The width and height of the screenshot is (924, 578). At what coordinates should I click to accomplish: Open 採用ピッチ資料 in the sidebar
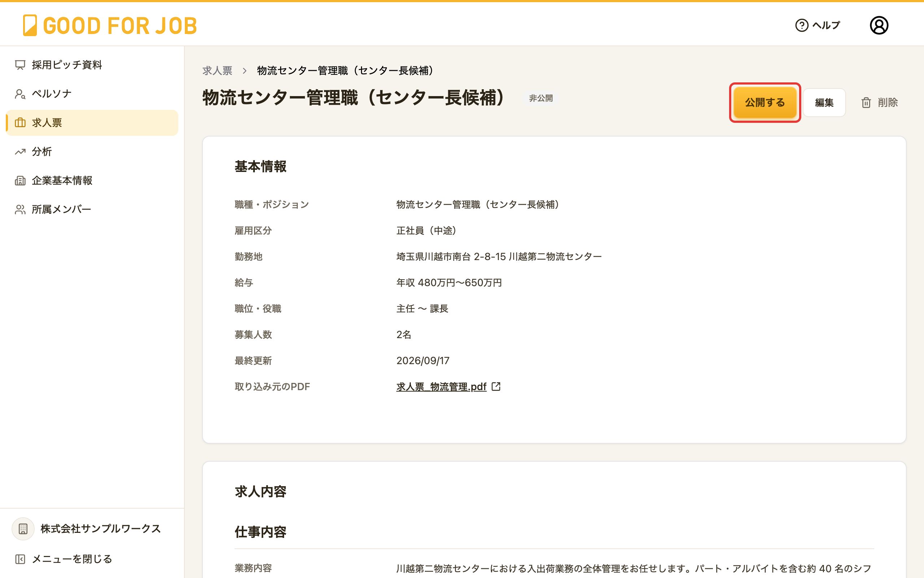tap(92, 65)
